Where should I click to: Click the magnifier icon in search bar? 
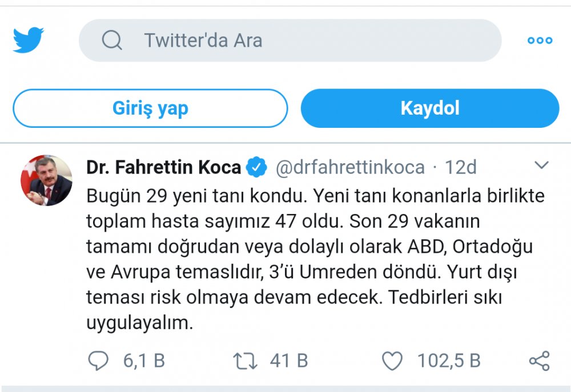112,41
